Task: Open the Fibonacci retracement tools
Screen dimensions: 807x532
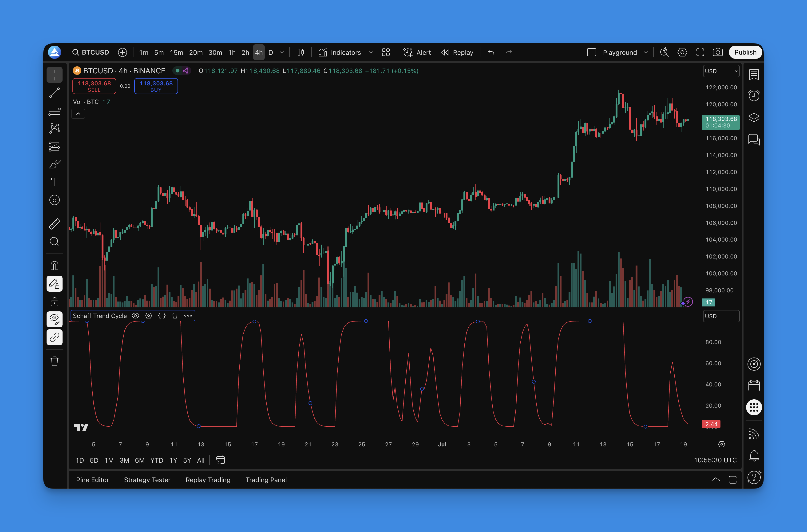Action: 54,111
